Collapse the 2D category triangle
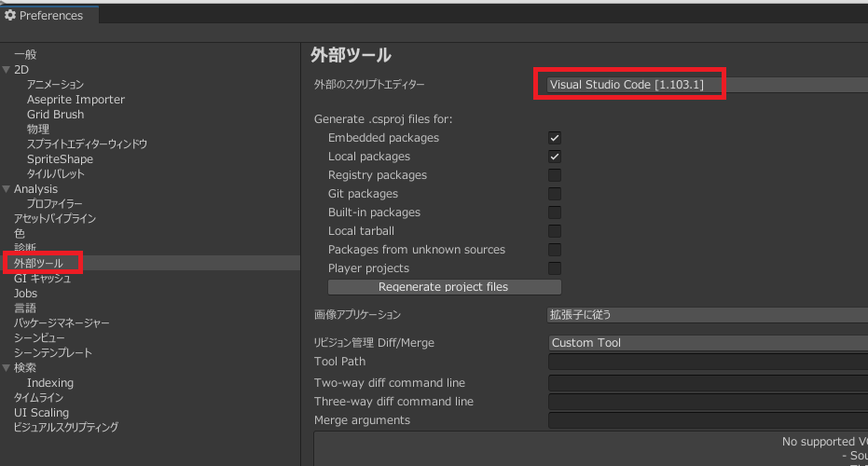 (x=7, y=70)
